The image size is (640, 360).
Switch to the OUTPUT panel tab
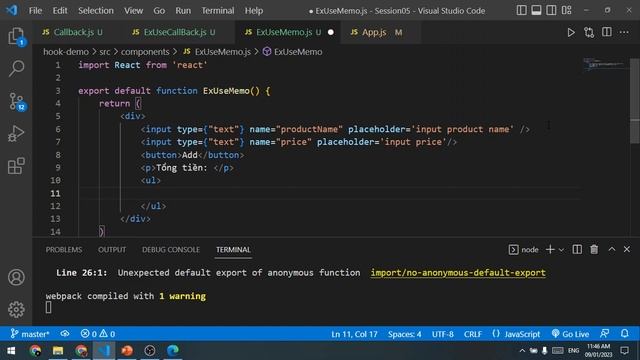click(112, 250)
